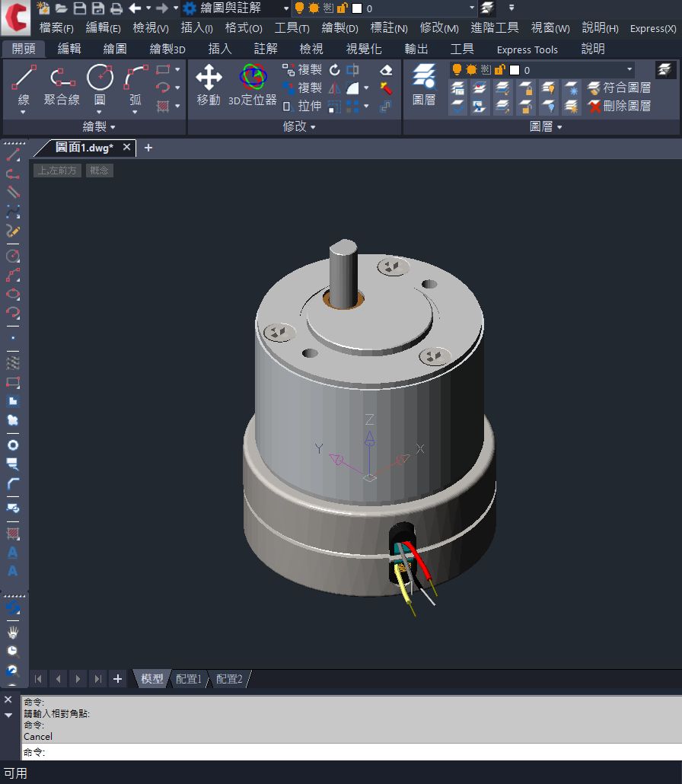Select the Circle (圓) tool
Screen dimensions: 682x784
[x=100, y=84]
